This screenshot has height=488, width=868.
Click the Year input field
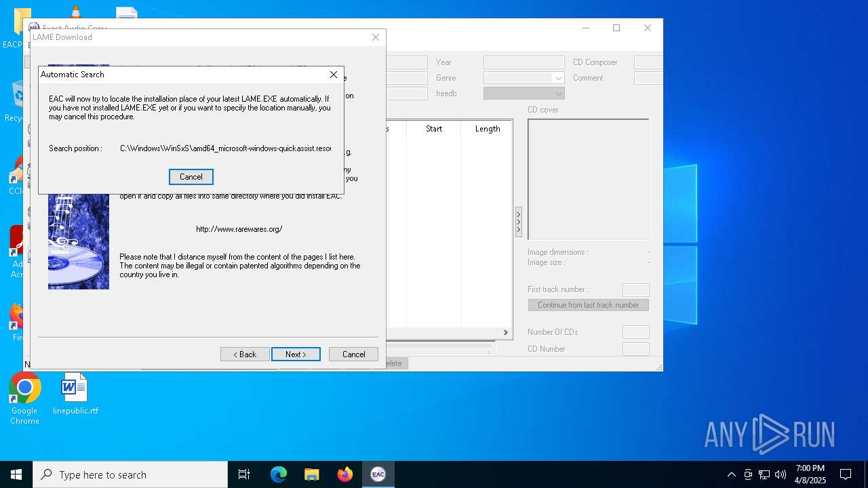(524, 62)
